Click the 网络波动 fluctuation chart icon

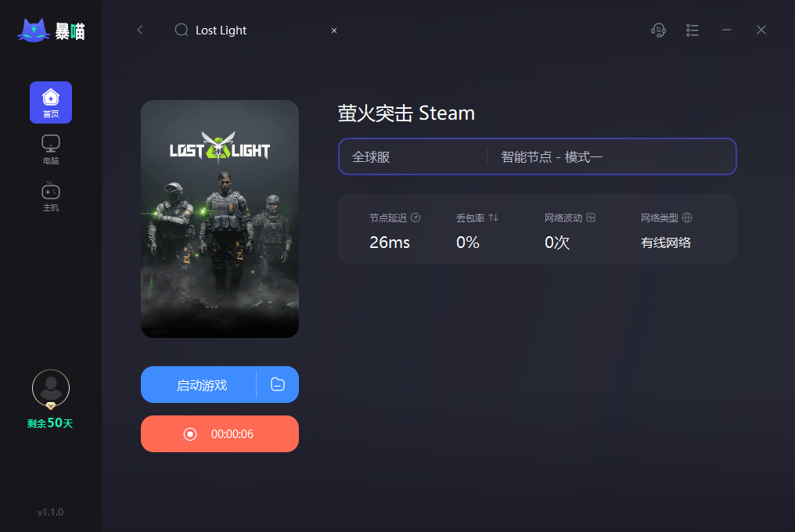tap(589, 217)
